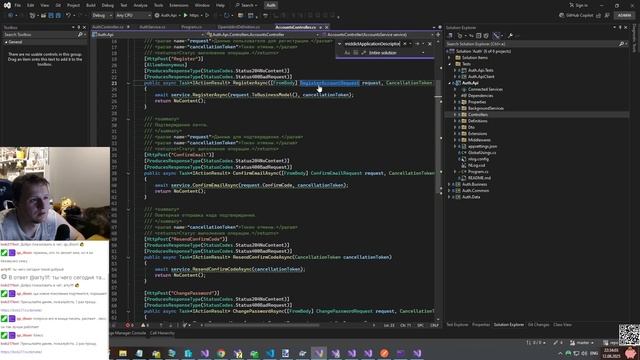Switch to the OpenIddictDefinition.cs tab
The height and width of the screenshot is (360, 640).
(x=239, y=27)
